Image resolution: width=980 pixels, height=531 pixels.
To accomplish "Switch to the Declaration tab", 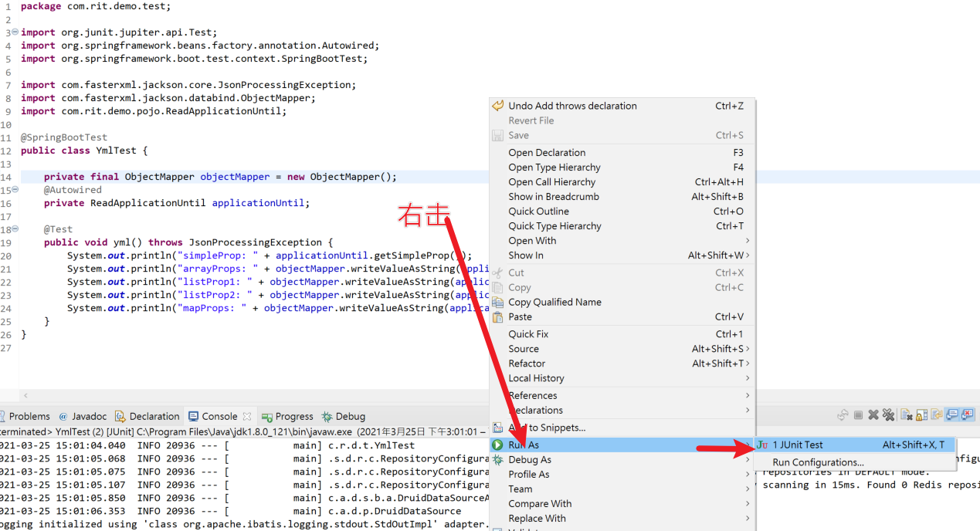I will click(x=147, y=416).
